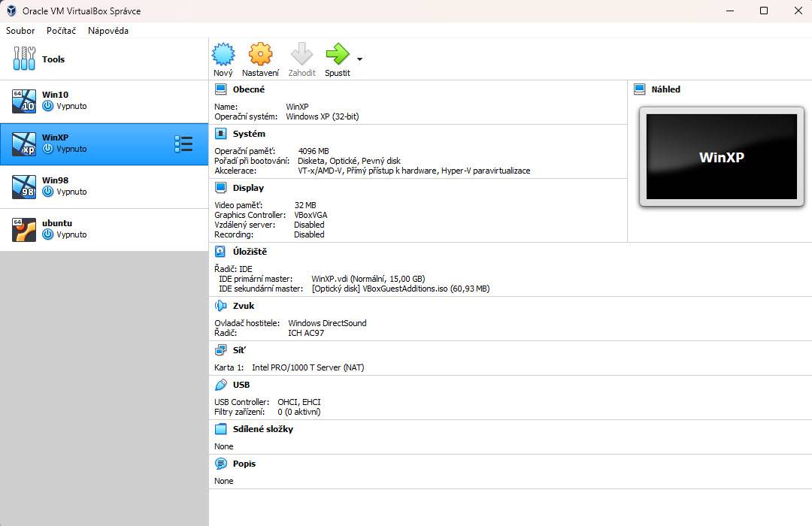Open the Obecné section header link
The width and height of the screenshot is (812, 526).
[x=249, y=89]
